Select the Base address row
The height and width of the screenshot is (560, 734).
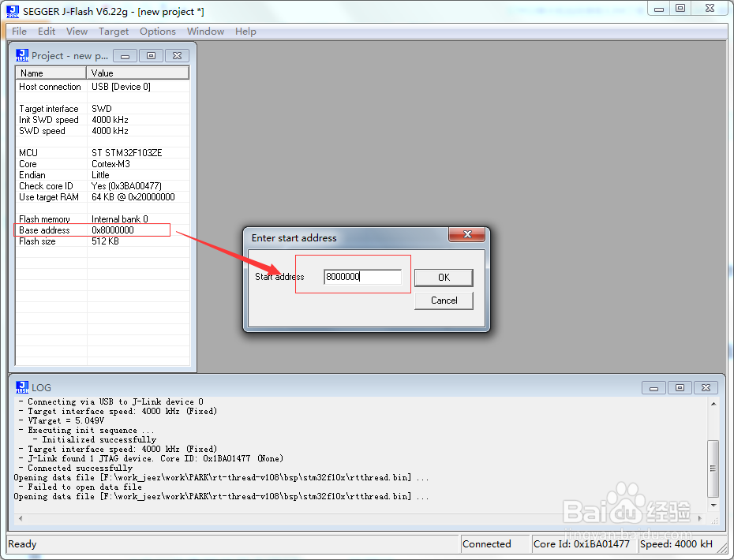pyautogui.click(x=103, y=230)
